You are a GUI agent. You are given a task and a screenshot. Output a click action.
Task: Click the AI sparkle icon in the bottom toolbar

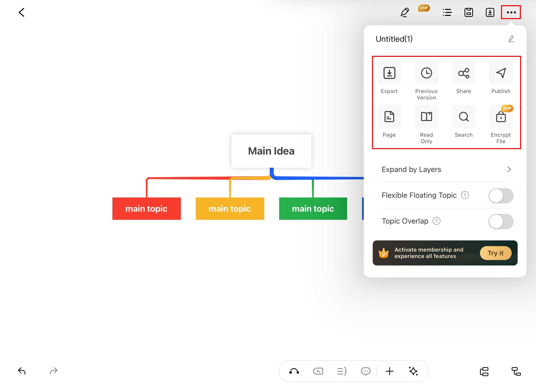click(413, 371)
